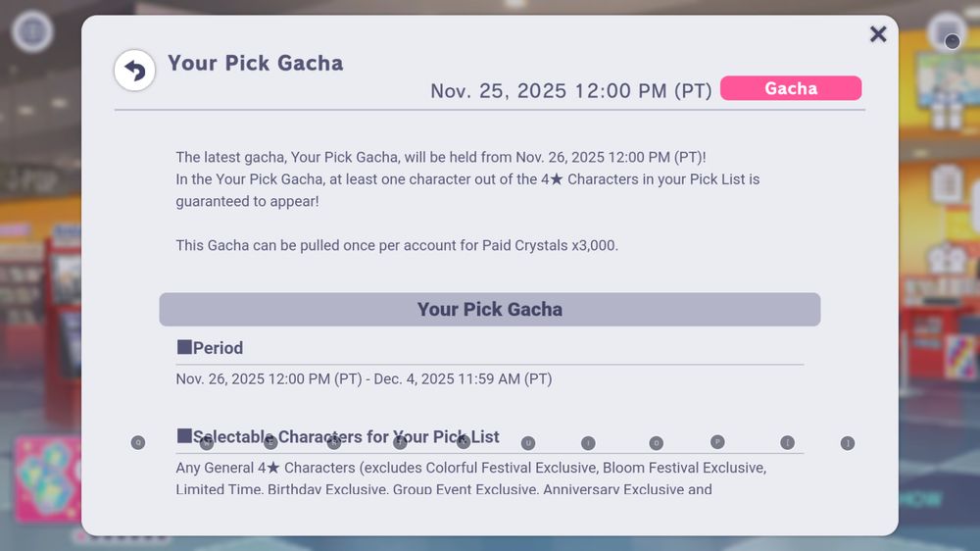Image resolution: width=980 pixels, height=551 pixels.
Task: Click the P key hint circle
Action: [x=717, y=442]
